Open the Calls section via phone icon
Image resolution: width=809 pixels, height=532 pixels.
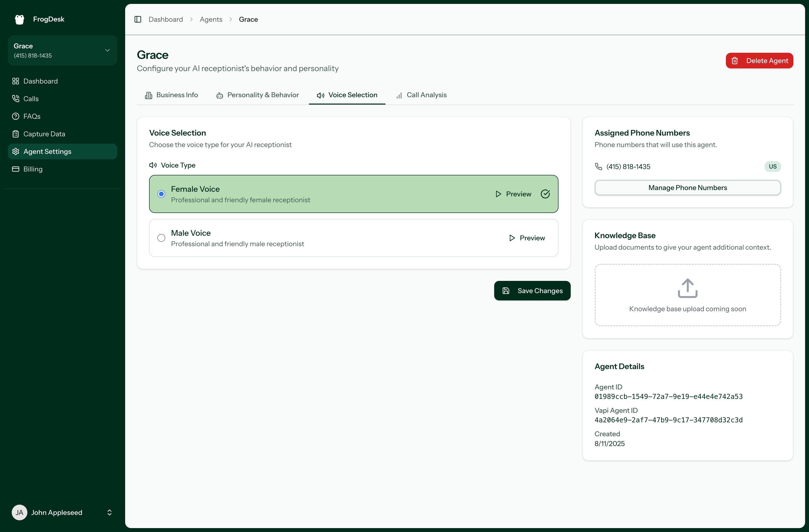click(16, 98)
